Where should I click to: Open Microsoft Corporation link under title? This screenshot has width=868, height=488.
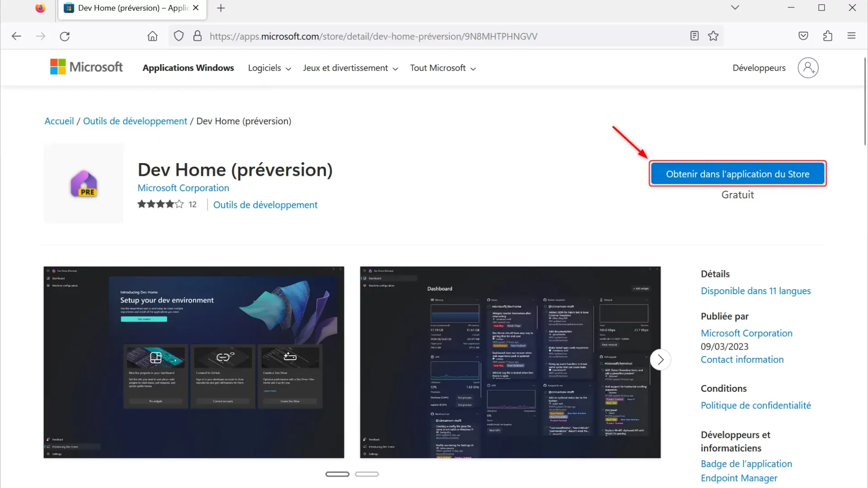click(x=183, y=188)
